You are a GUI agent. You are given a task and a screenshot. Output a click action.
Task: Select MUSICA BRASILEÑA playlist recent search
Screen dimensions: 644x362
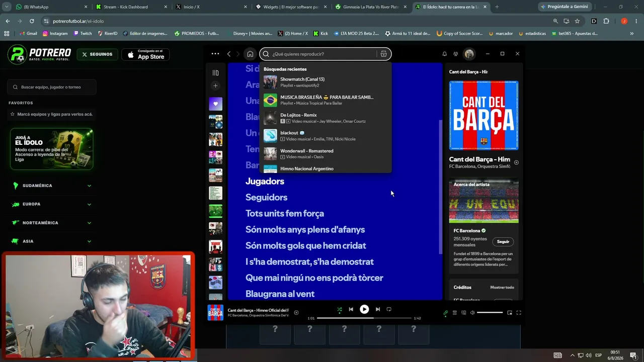325,100
